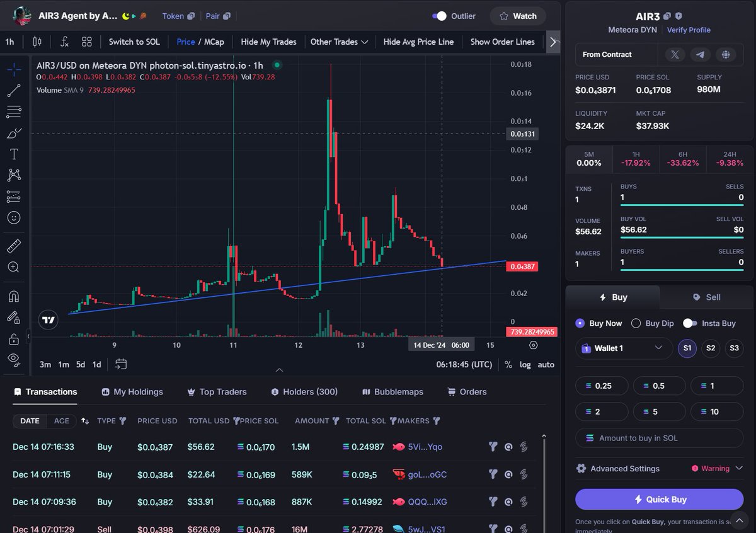This screenshot has height=533, width=756.
Task: Toggle magnet mode
Action: [x=14, y=295]
